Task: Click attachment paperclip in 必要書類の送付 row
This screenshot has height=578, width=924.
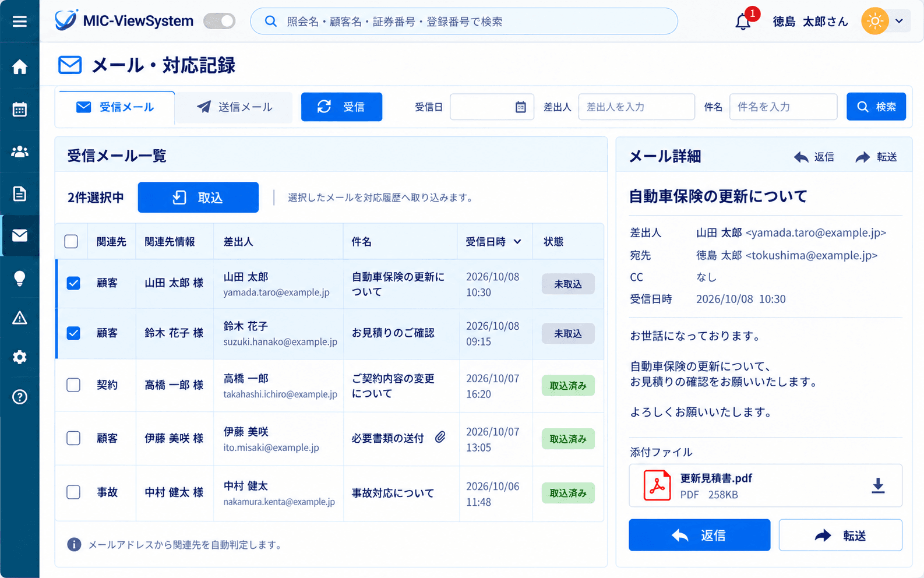Action: tap(440, 437)
